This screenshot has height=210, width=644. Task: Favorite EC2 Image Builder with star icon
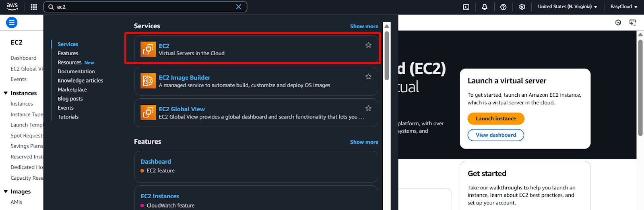click(x=368, y=77)
